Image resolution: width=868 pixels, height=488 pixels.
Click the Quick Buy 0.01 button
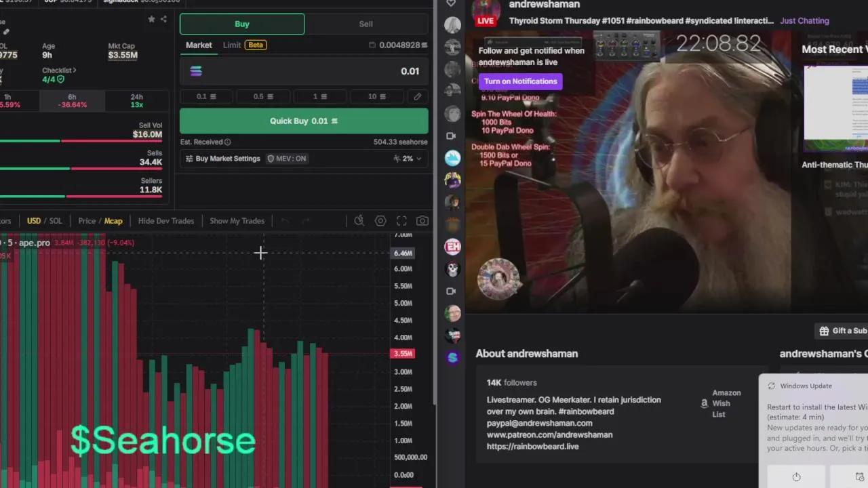click(304, 121)
